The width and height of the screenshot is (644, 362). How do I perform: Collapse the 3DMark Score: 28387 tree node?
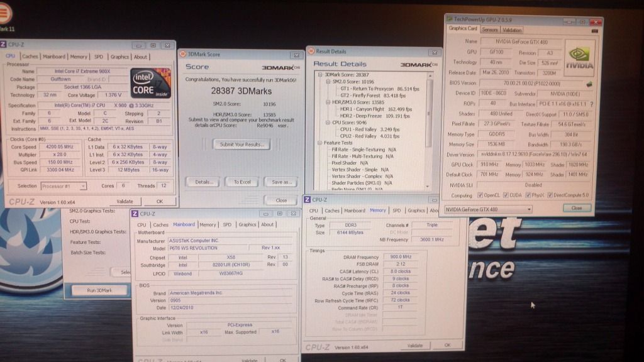coord(320,75)
